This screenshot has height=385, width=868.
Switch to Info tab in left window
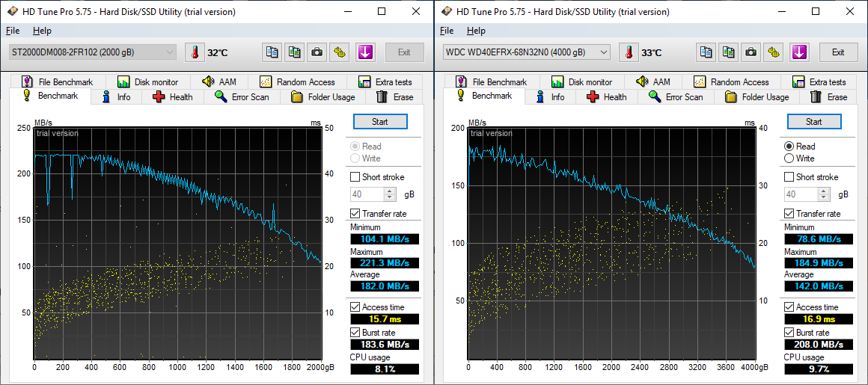click(x=117, y=97)
